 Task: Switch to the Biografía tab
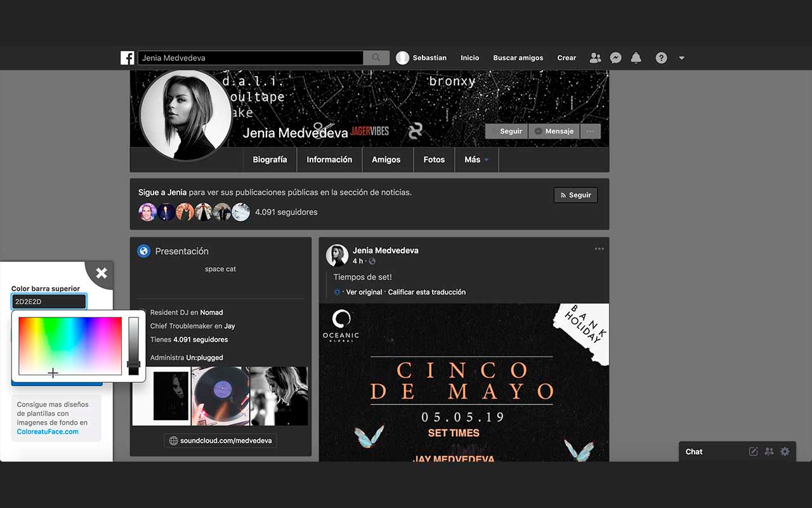click(x=270, y=160)
